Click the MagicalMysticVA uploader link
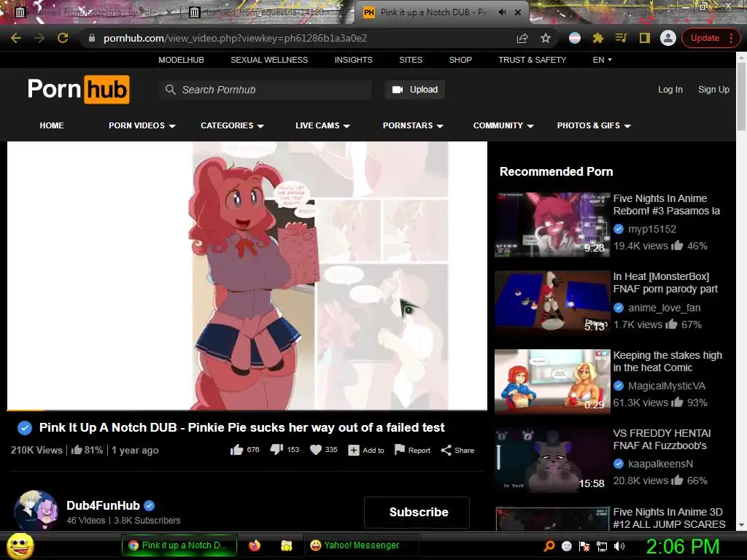 point(667,386)
